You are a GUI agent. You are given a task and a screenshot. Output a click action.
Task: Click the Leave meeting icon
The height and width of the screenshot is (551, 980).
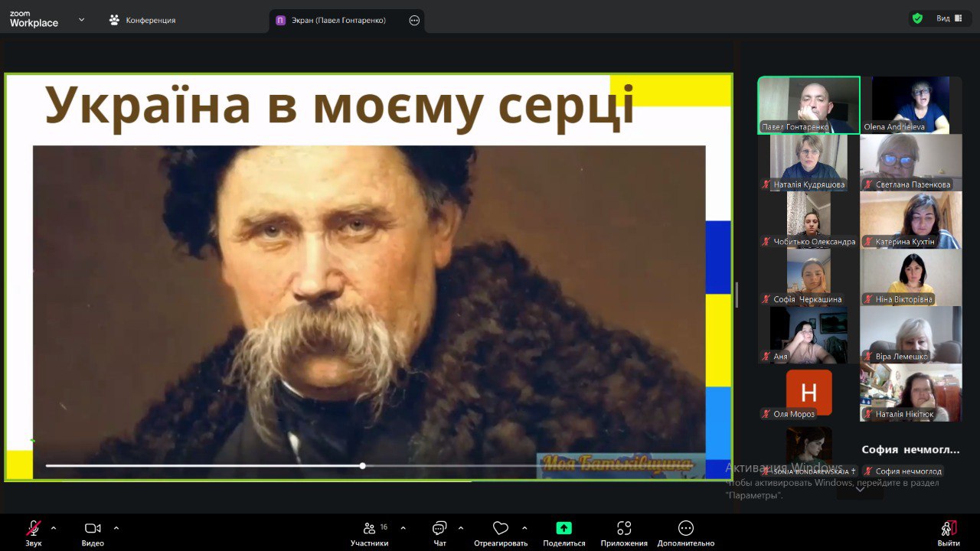tap(949, 528)
